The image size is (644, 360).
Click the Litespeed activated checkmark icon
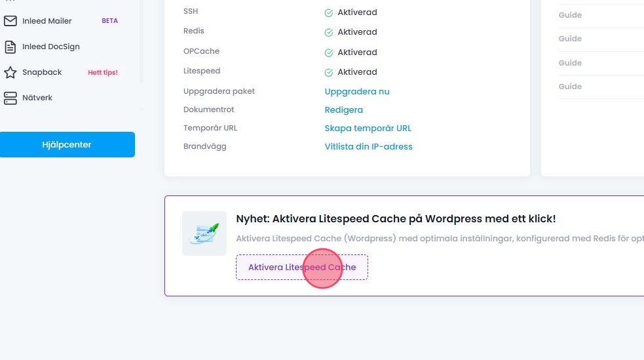click(329, 72)
